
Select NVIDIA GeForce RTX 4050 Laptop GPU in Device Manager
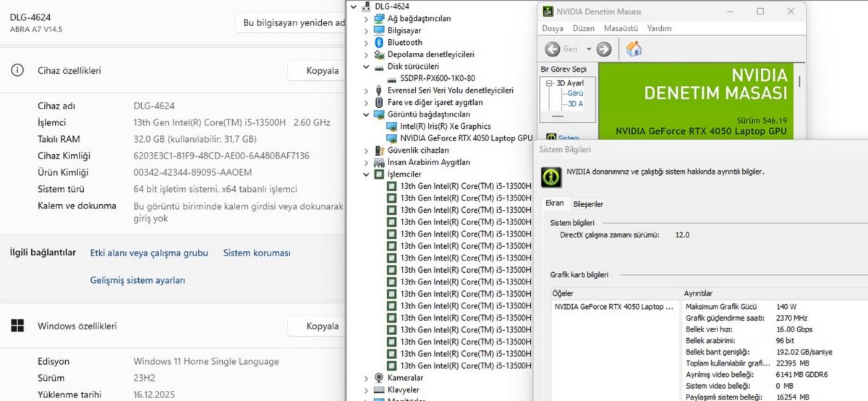point(466,138)
